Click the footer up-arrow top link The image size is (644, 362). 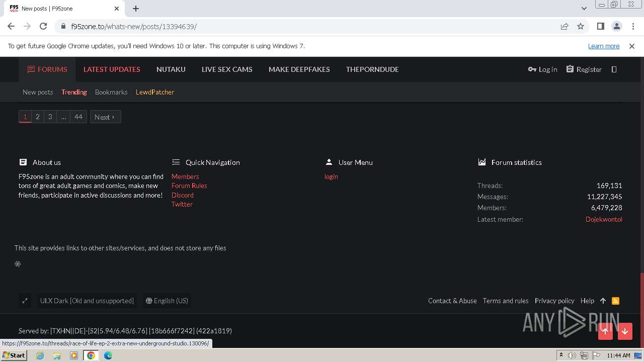click(x=603, y=301)
